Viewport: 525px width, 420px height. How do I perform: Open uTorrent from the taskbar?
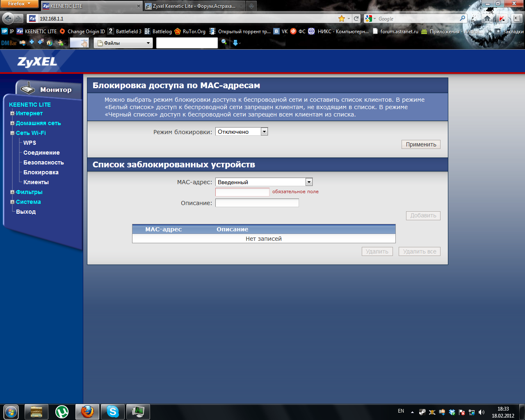62,412
